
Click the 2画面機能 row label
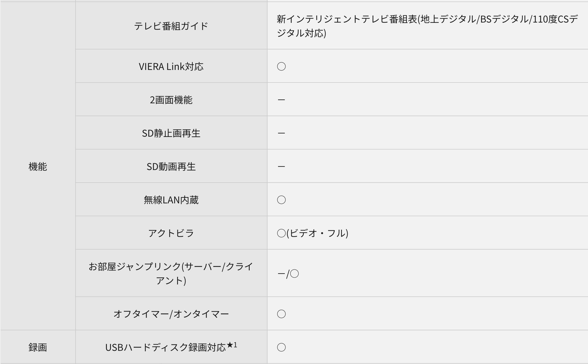[171, 100]
